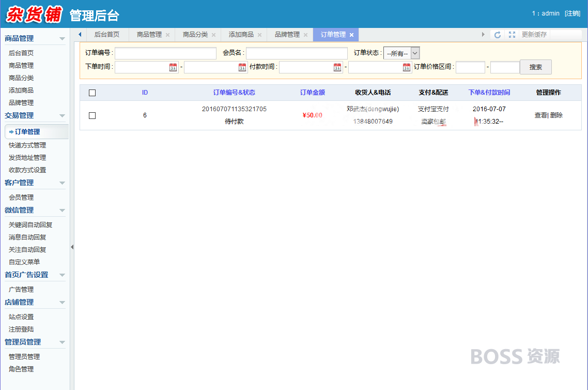This screenshot has width=588, height=390.
Task: Open 注册登陆 in sidebar
Action: 21,329
